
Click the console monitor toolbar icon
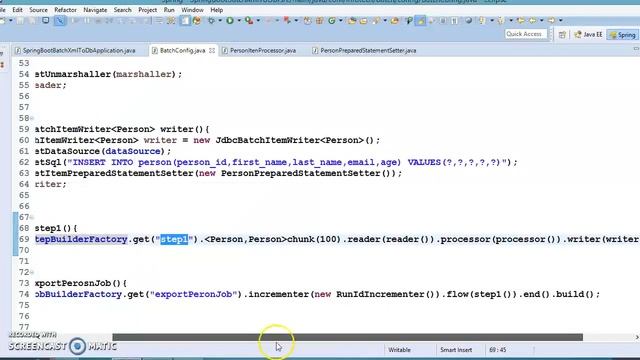(x=45, y=20)
